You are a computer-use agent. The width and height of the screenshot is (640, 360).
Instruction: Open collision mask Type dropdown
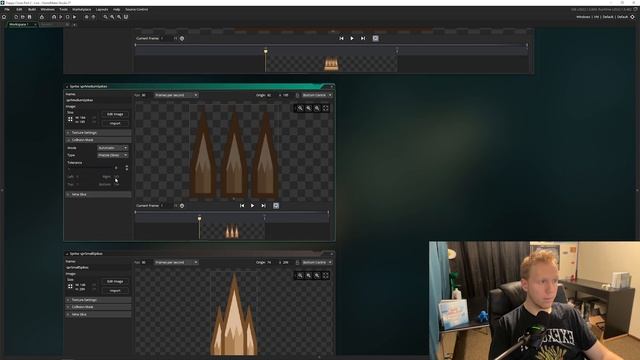[x=113, y=156]
